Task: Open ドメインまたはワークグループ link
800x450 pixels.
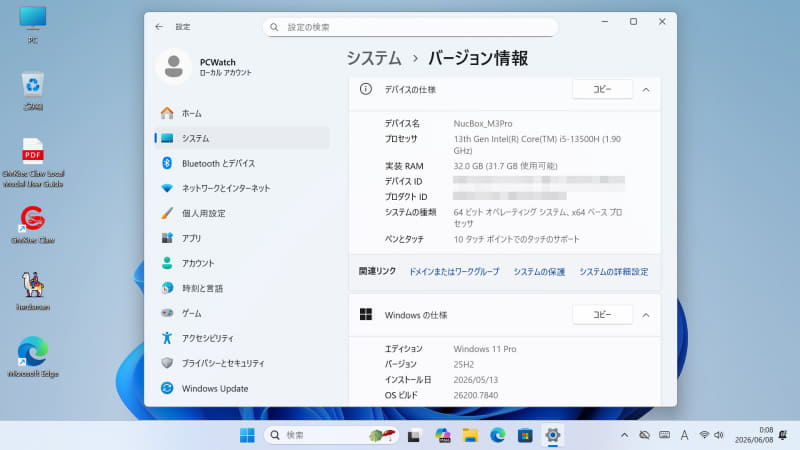Action: [454, 272]
